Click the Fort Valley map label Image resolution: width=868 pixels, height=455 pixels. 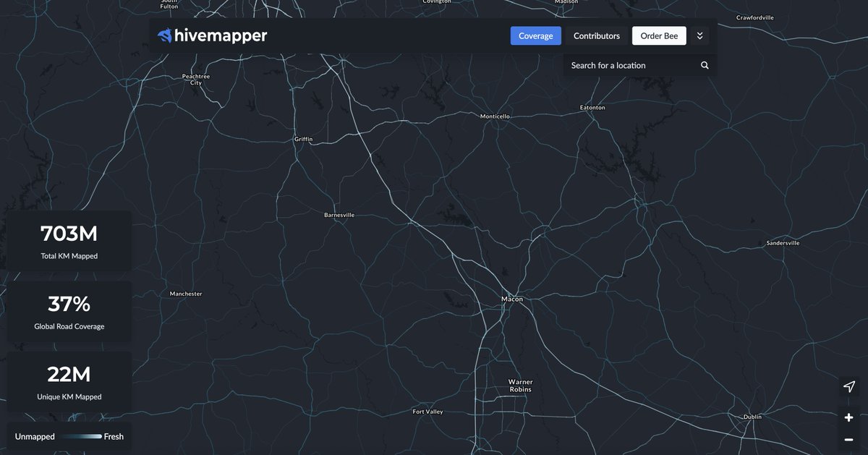[x=427, y=412]
